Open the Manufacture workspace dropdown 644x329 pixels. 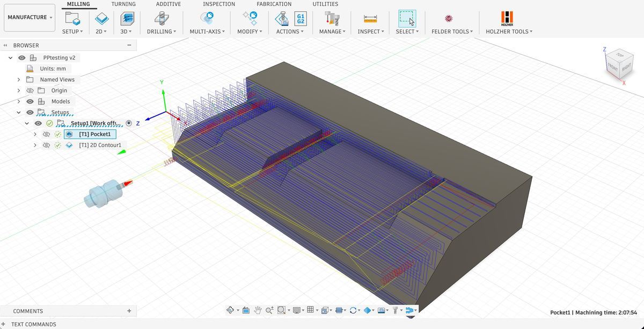(30, 18)
